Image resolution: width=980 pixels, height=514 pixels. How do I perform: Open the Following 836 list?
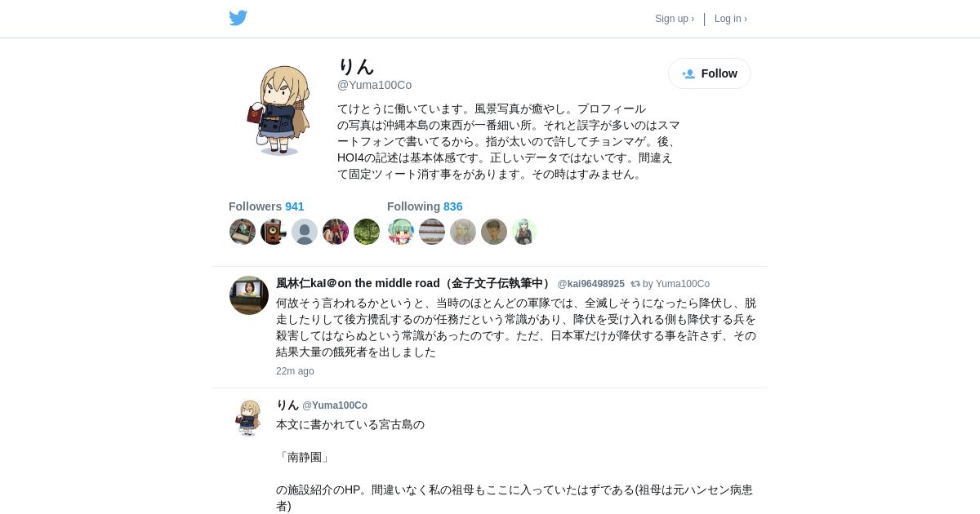(x=425, y=206)
